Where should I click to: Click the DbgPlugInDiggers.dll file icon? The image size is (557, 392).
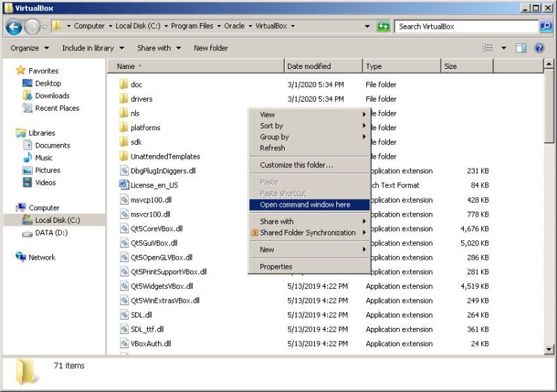124,171
